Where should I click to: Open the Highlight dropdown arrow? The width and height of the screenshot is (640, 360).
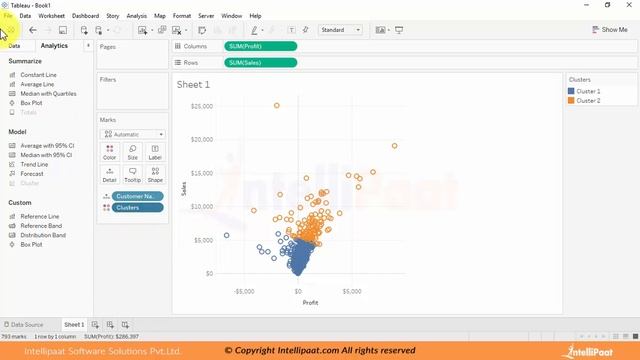[x=262, y=30]
